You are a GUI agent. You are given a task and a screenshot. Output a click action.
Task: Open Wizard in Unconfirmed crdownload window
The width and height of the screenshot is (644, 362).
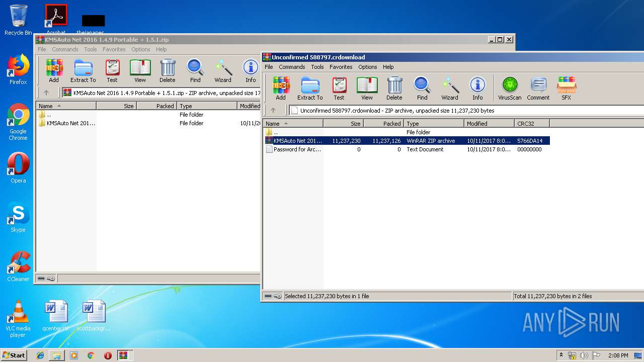tap(450, 88)
